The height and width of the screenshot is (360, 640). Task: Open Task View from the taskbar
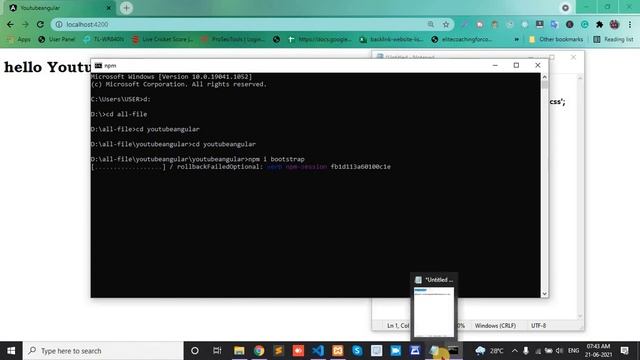pos(217,351)
